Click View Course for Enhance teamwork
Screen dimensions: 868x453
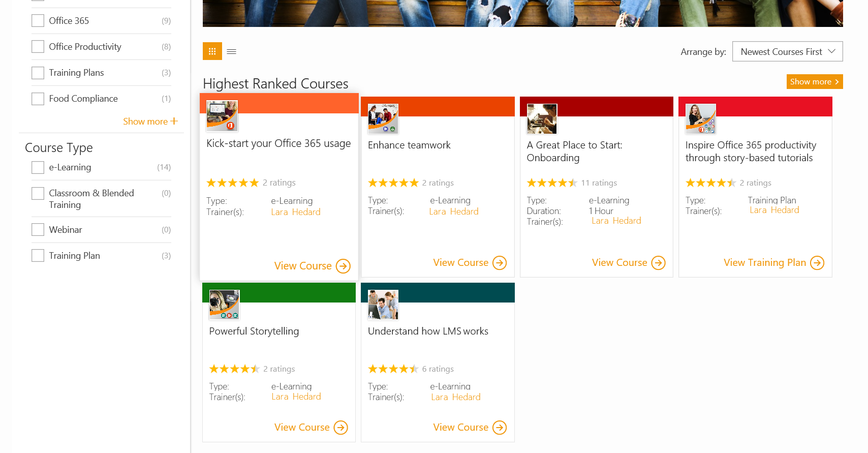(460, 263)
